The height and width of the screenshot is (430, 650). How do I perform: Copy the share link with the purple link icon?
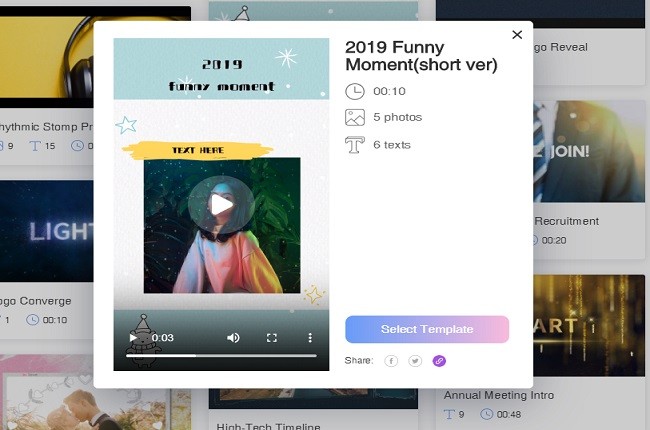[439, 361]
